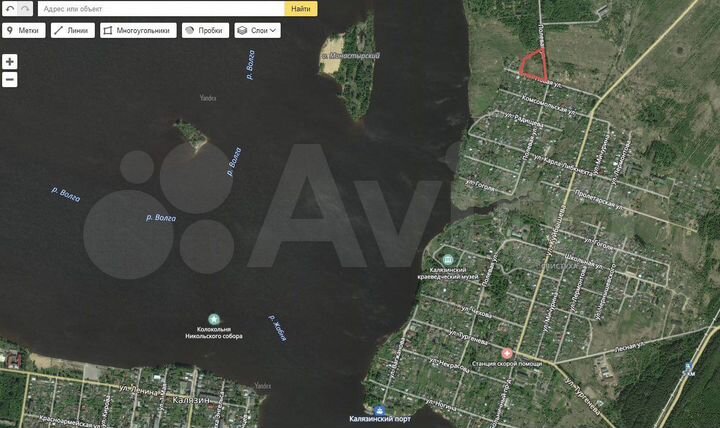Click the Калязинский порт ship icon
Image resolution: width=720 pixels, height=428 pixels.
tap(379, 410)
